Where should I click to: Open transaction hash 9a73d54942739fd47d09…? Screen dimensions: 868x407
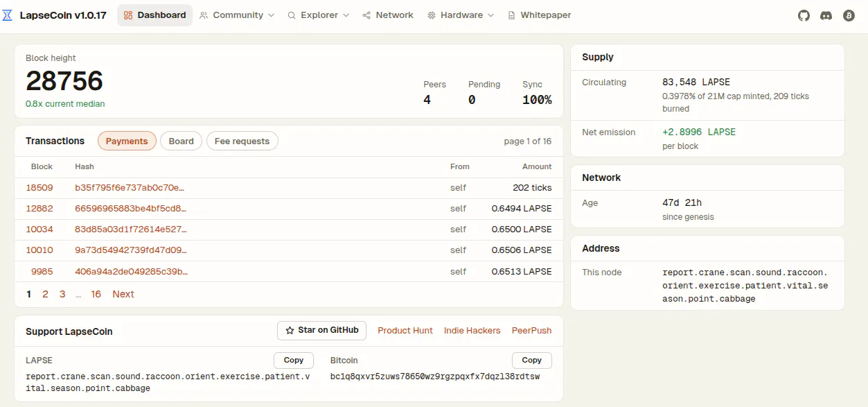[131, 250]
